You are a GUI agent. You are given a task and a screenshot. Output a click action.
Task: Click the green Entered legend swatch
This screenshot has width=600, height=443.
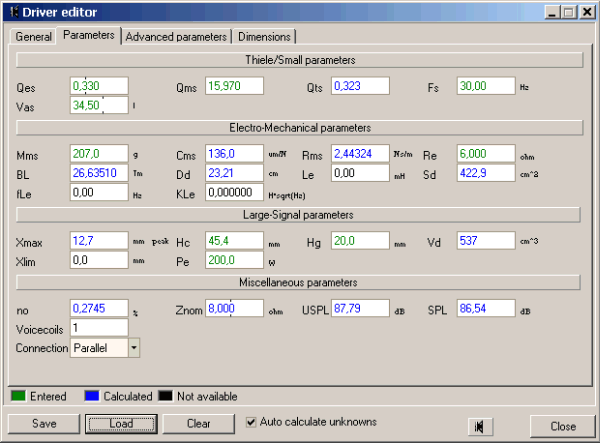(x=17, y=396)
